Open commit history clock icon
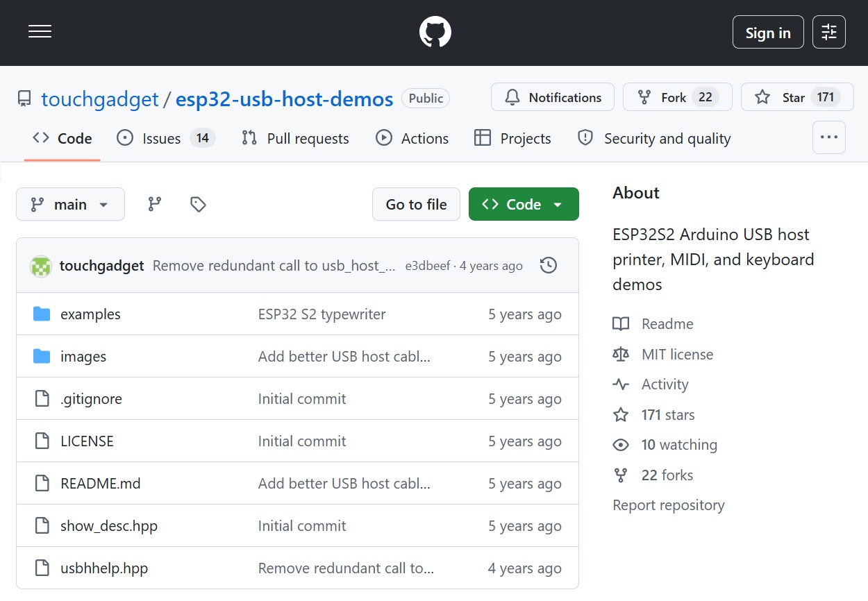868x601 pixels. tap(548, 265)
